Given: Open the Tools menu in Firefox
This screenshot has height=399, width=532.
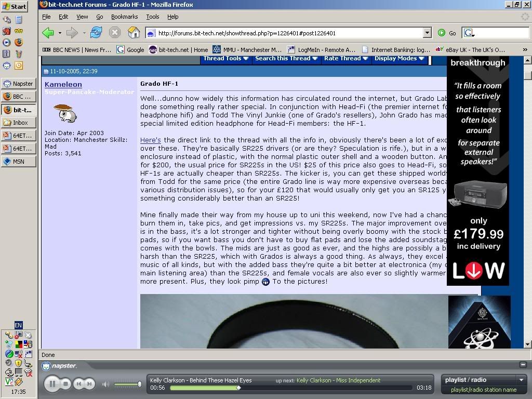Looking at the screenshot, I should (152, 17).
